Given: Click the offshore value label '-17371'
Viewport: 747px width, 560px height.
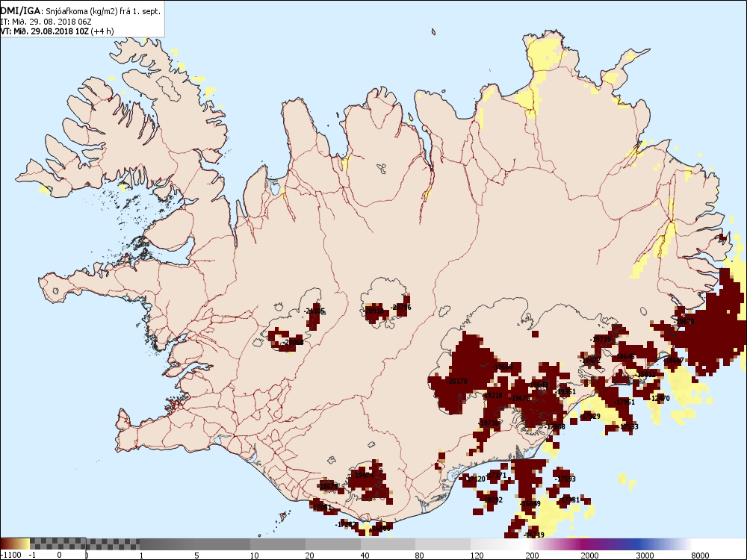Looking at the screenshot, I should point(496,476).
